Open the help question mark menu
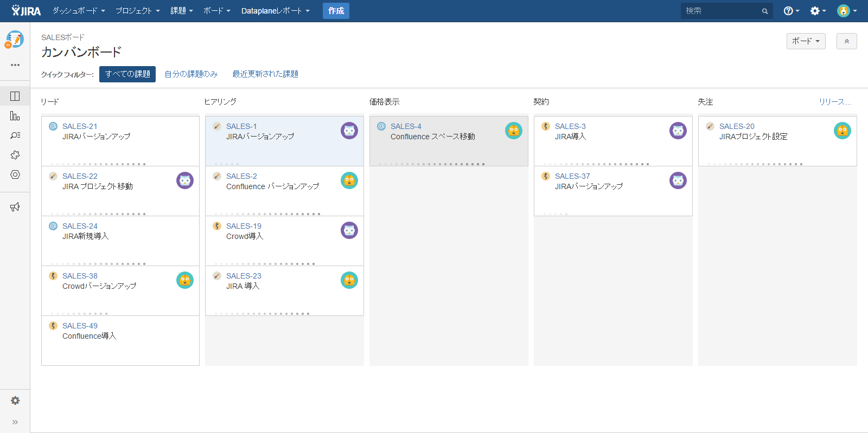 coord(792,11)
